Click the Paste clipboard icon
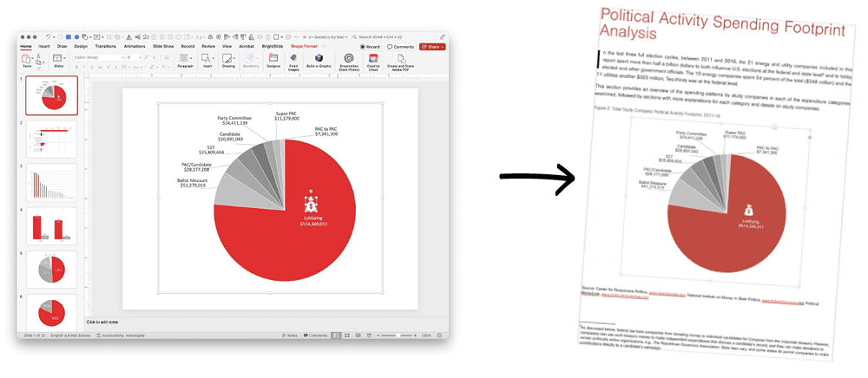868x378 pixels. click(26, 58)
